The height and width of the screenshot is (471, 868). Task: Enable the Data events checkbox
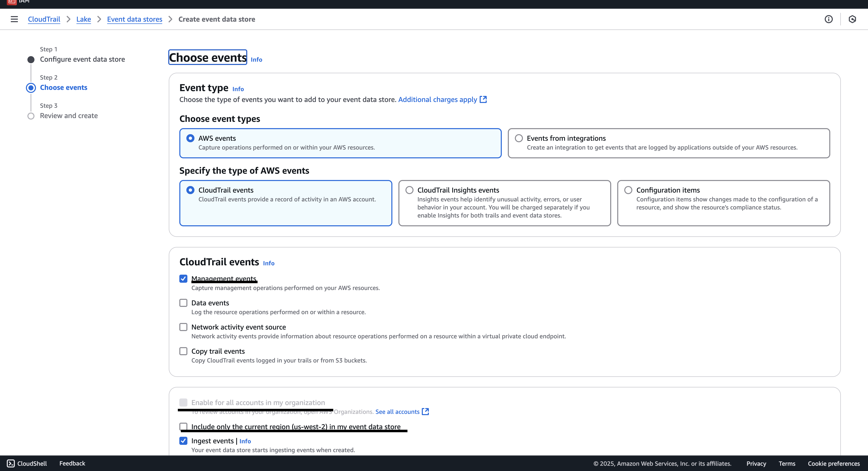tap(183, 303)
